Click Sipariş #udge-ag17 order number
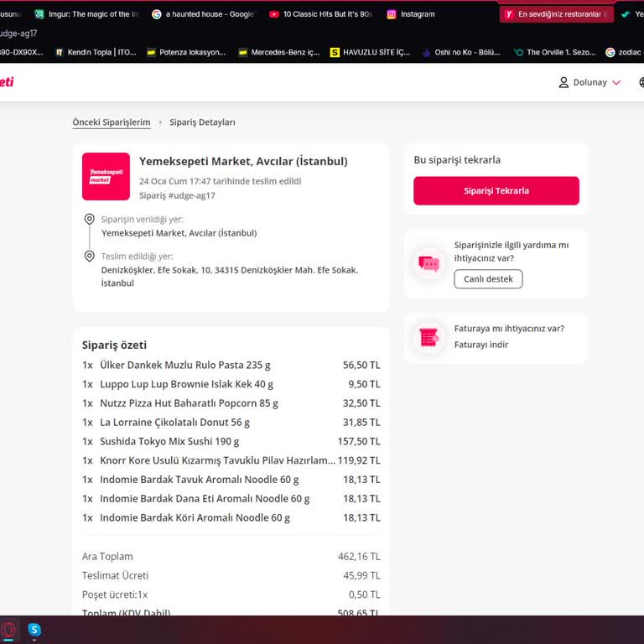This screenshot has width=644, height=644. click(177, 195)
